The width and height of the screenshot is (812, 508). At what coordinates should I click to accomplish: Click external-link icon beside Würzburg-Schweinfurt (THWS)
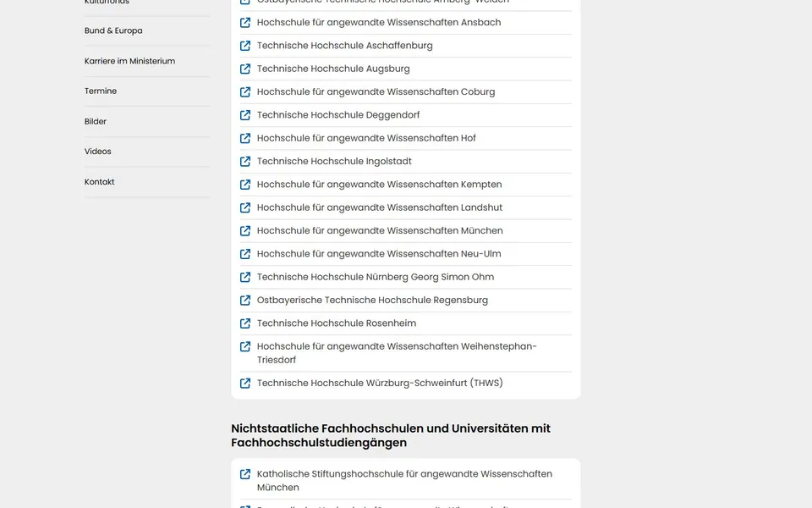point(245,383)
